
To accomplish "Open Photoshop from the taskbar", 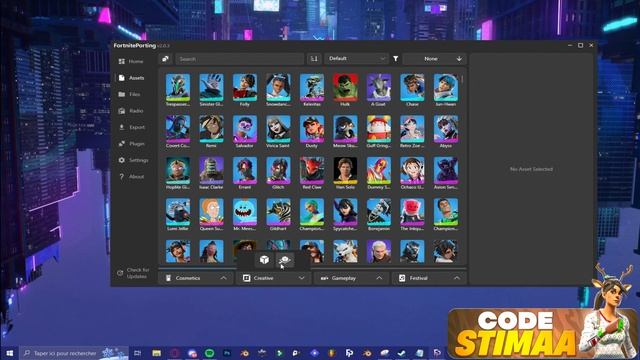I will pyautogui.click(x=227, y=353).
